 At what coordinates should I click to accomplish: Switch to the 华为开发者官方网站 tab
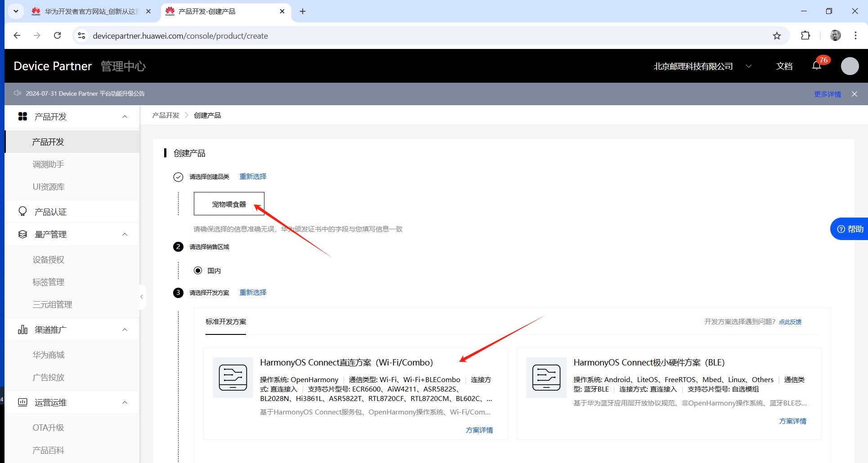coord(91,11)
